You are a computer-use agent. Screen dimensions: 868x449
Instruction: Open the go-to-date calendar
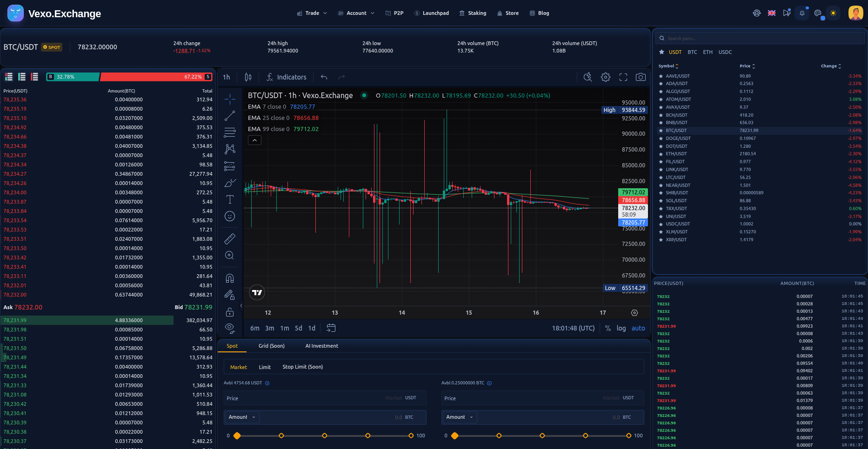click(x=331, y=328)
